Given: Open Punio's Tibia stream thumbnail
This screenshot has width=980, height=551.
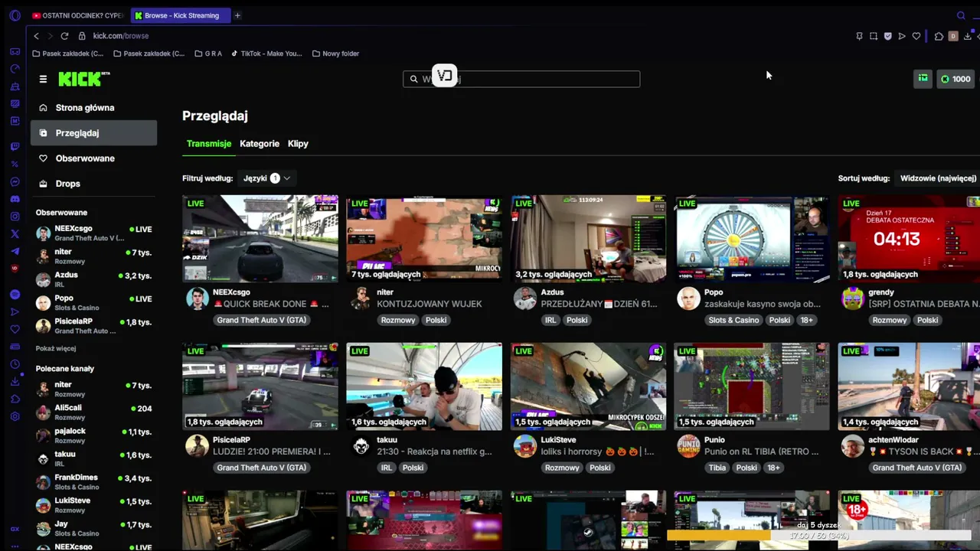Looking at the screenshot, I should (752, 386).
